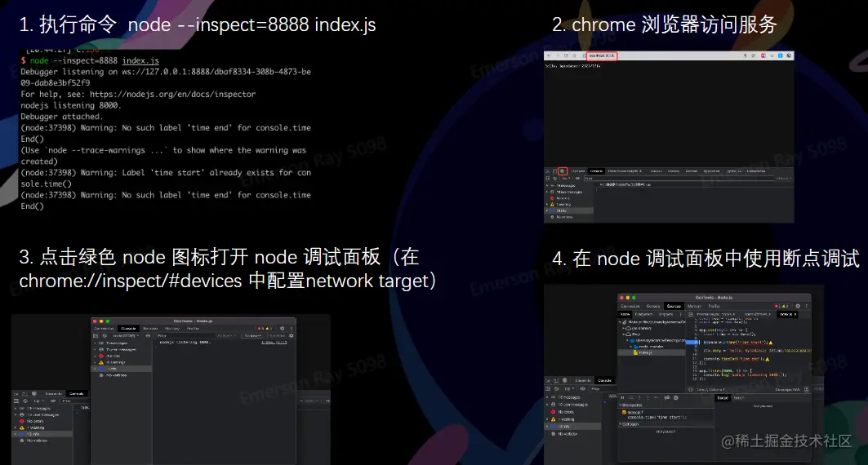Image resolution: width=868 pixels, height=465 pixels.
Task: Open Filesystem tab in step 4 Sources navigator
Action: (643, 314)
